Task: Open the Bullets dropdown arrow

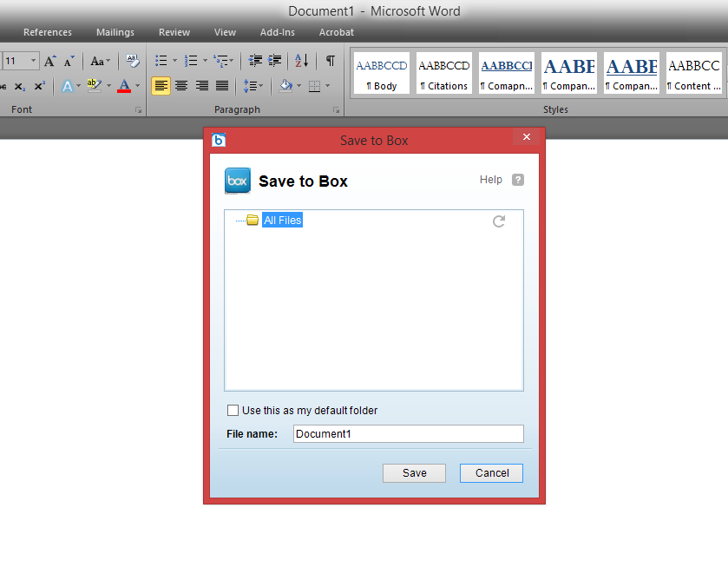Action: coord(174,61)
